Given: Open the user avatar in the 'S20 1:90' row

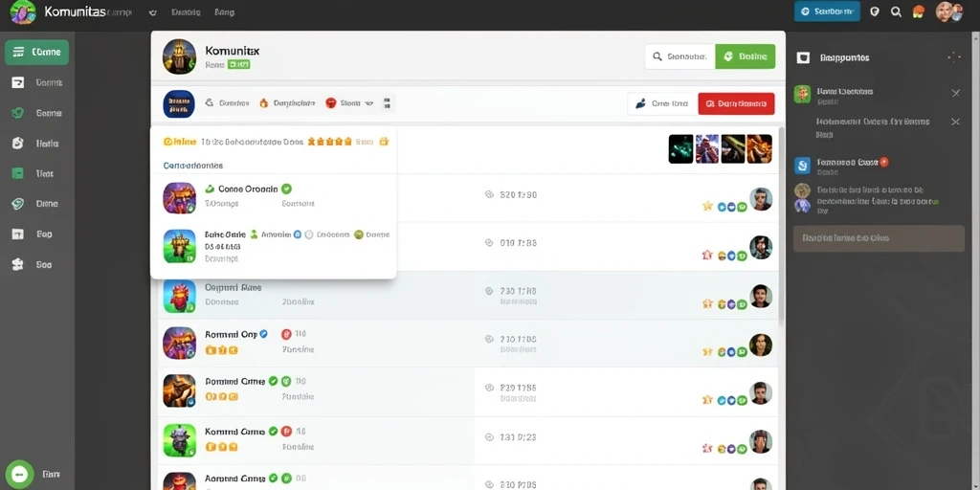Looking at the screenshot, I should [x=761, y=199].
